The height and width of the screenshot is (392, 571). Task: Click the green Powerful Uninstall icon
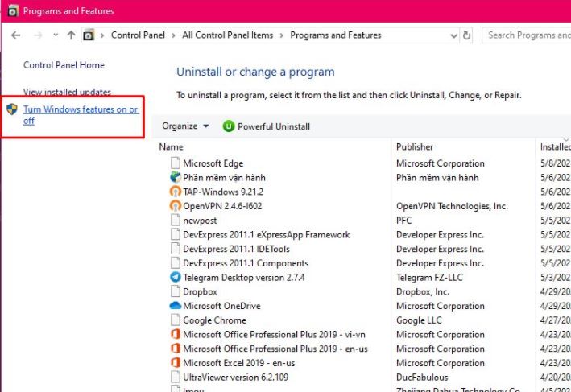point(229,126)
